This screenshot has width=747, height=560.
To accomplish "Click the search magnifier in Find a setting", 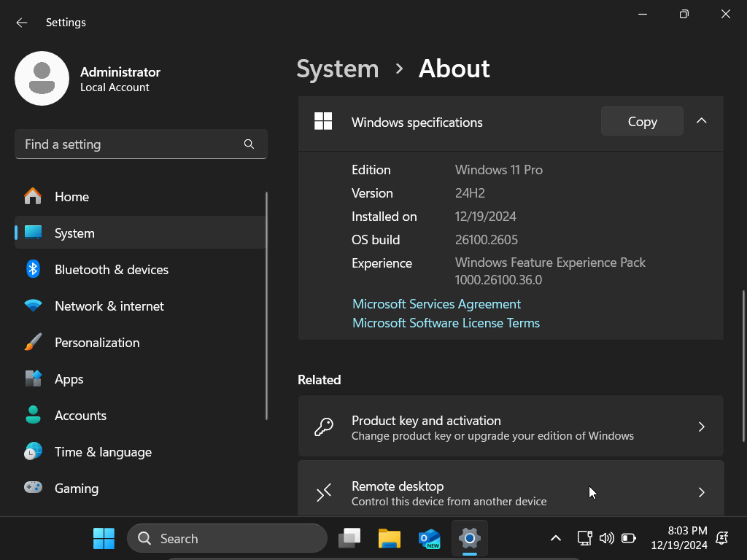I will pos(249,144).
